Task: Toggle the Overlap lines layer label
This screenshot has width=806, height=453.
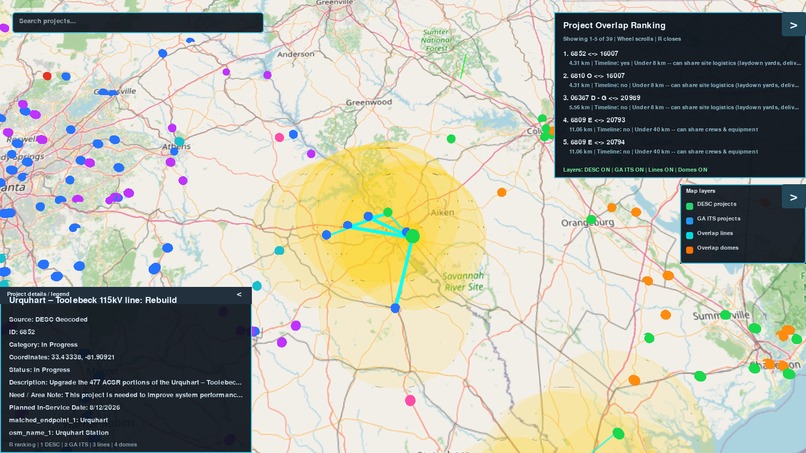Action: (x=715, y=233)
